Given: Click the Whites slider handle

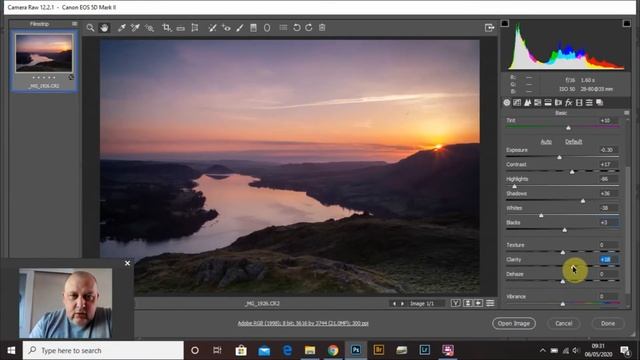Looking at the screenshot, I should pyautogui.click(x=541, y=215).
